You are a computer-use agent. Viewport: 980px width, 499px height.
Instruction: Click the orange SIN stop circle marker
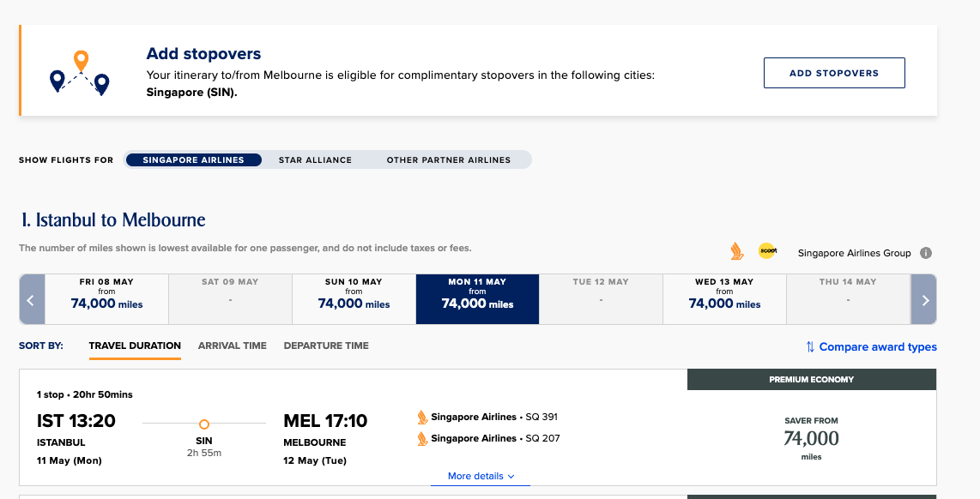[203, 424]
